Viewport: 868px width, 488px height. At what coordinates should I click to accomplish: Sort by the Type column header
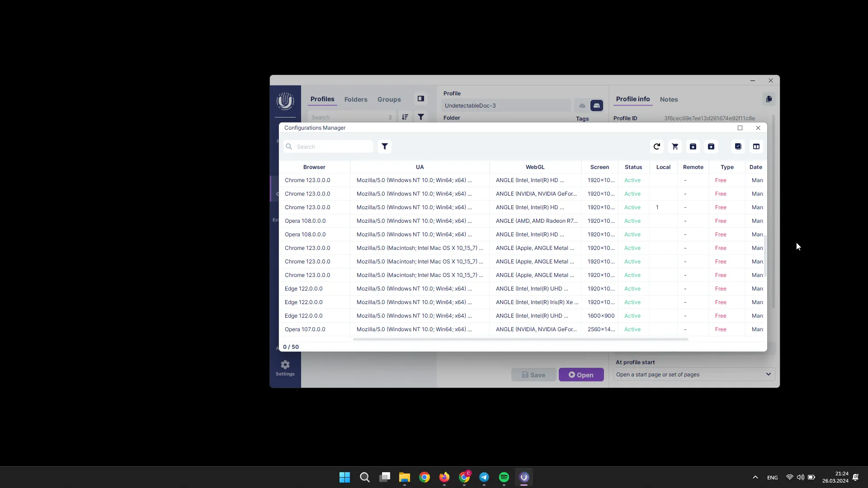pos(727,167)
